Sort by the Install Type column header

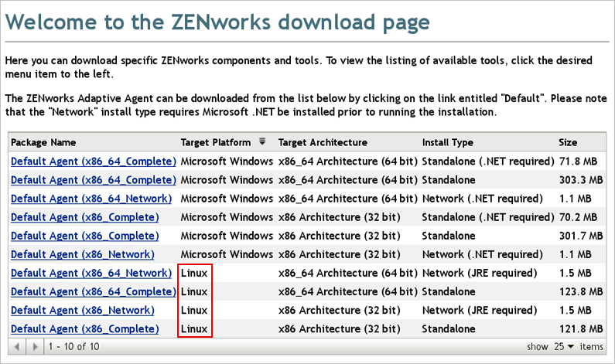click(x=448, y=142)
